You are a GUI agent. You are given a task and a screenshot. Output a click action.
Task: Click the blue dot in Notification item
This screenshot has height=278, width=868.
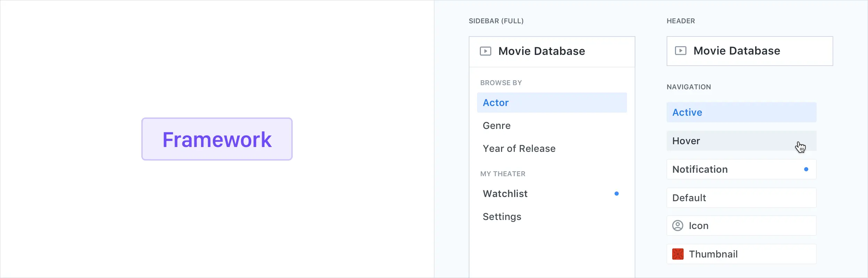[806, 170]
